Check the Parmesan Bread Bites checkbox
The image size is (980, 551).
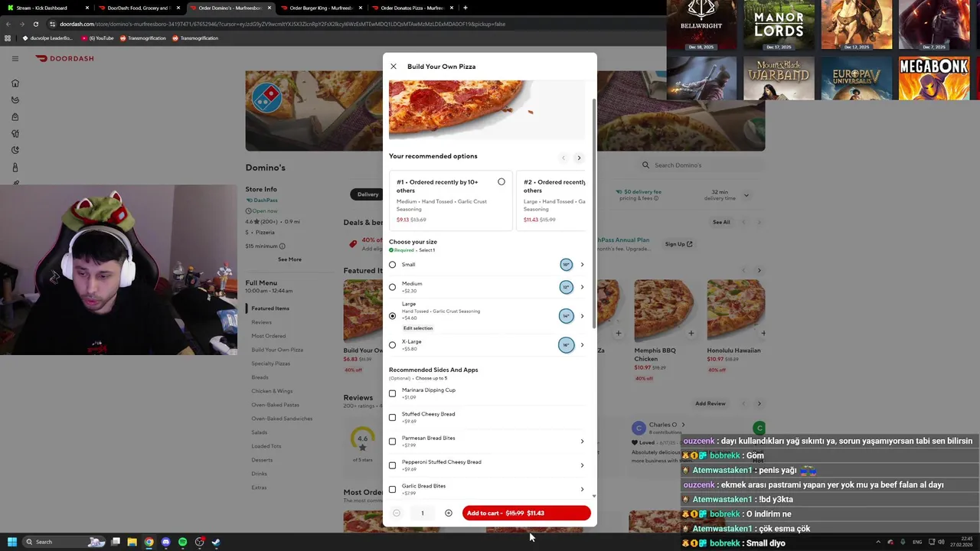coord(393,442)
